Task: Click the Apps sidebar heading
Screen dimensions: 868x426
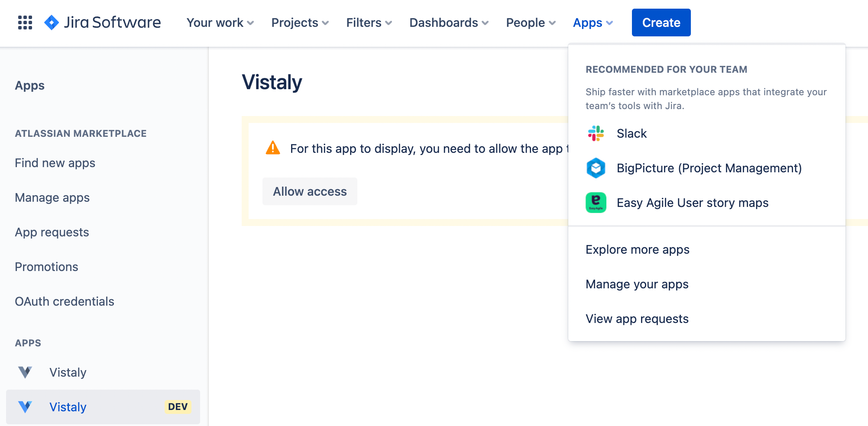Action: 29,85
